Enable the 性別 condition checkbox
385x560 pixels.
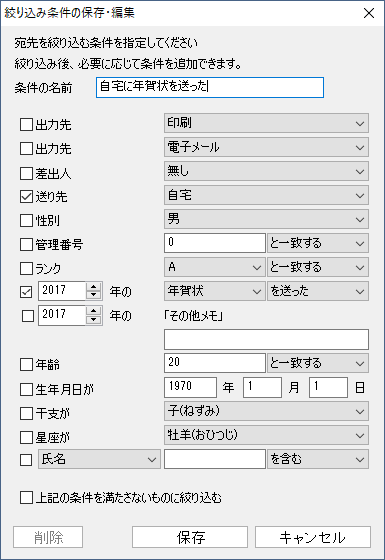pyautogui.click(x=26, y=220)
